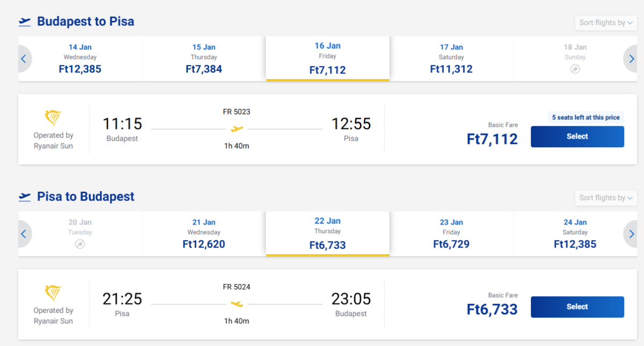Pick 21 Jan Wednesday Ft12,620 return date
This screenshot has width=644, height=346.
[x=204, y=234]
